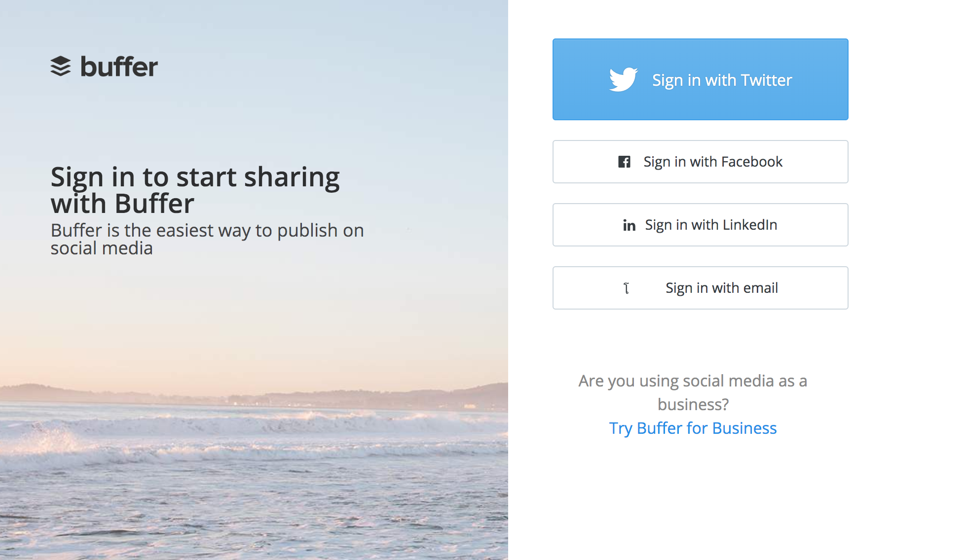The width and height of the screenshot is (964, 560).
Task: Click the Sign in with email button label
Action: [721, 288]
